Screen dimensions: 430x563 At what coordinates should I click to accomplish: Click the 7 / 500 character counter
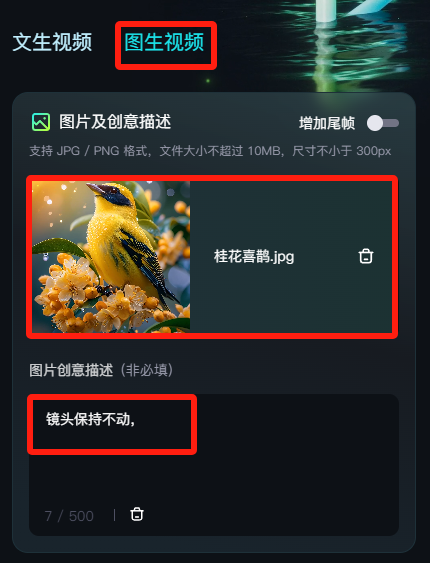pyautogui.click(x=69, y=516)
